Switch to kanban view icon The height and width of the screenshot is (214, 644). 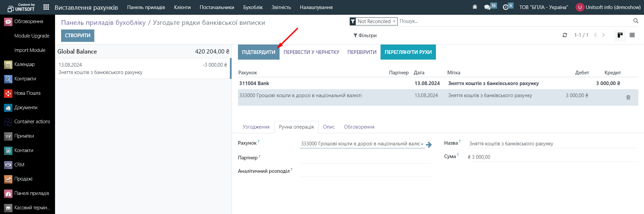click(620, 35)
